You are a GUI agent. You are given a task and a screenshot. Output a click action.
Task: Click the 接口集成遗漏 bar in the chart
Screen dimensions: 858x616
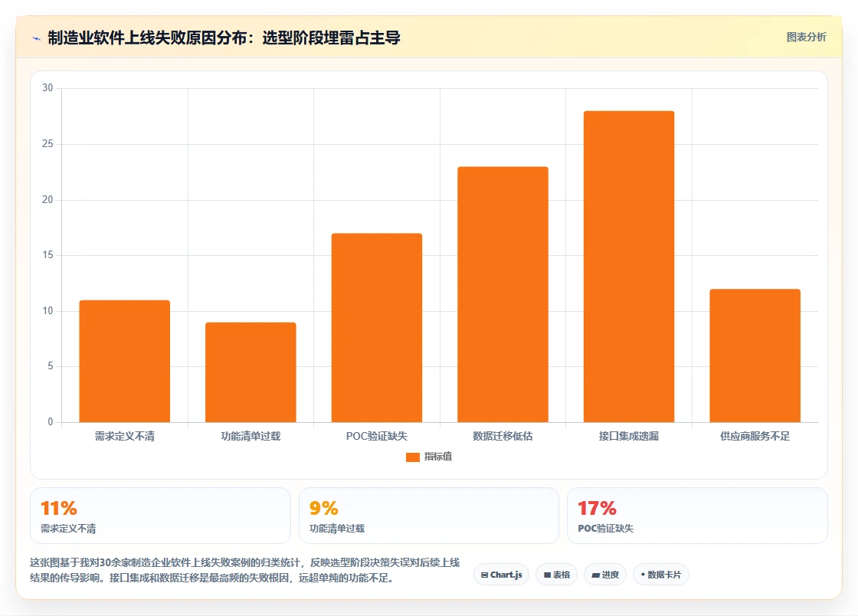point(629,267)
